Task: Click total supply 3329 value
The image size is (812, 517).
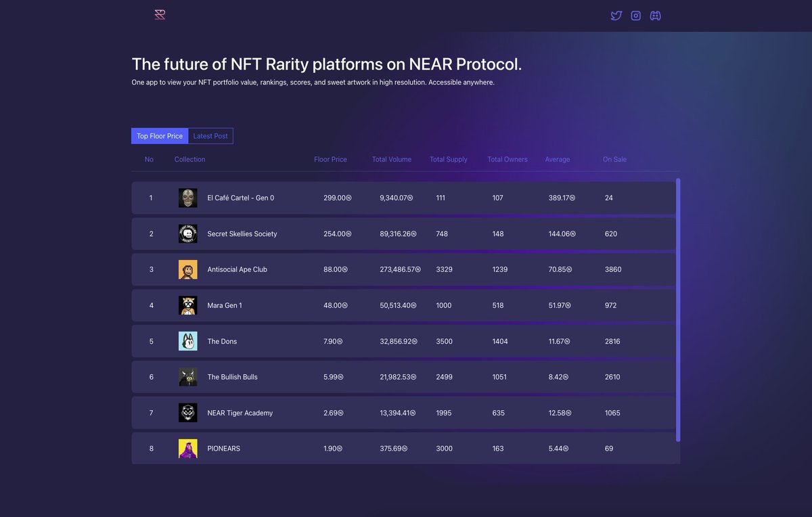Action: point(445,269)
